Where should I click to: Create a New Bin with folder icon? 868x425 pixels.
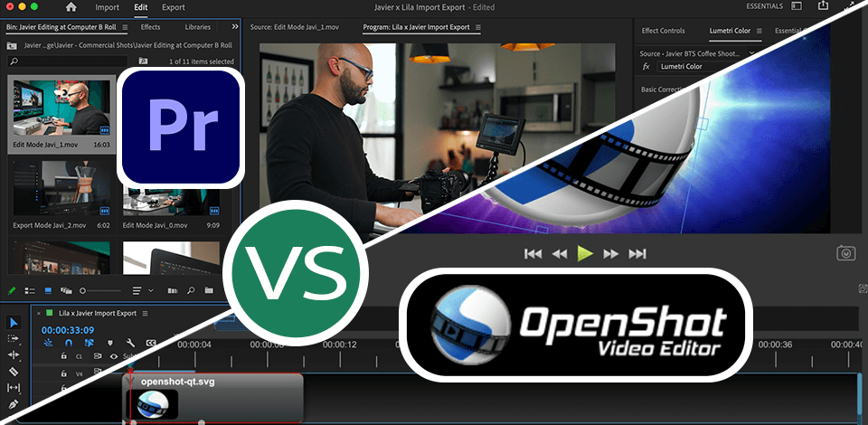click(x=208, y=290)
